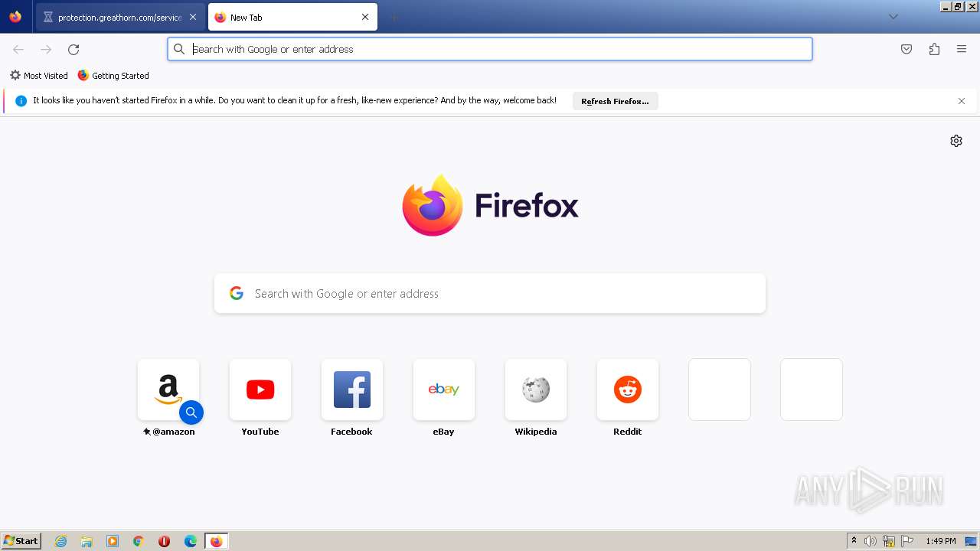Open the Firefox application menu
This screenshot has width=980, height=551.
coord(962,49)
